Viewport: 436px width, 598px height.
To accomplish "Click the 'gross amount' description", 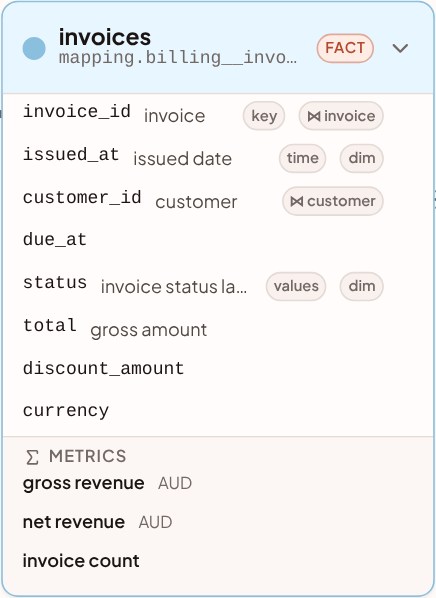I will click(149, 330).
